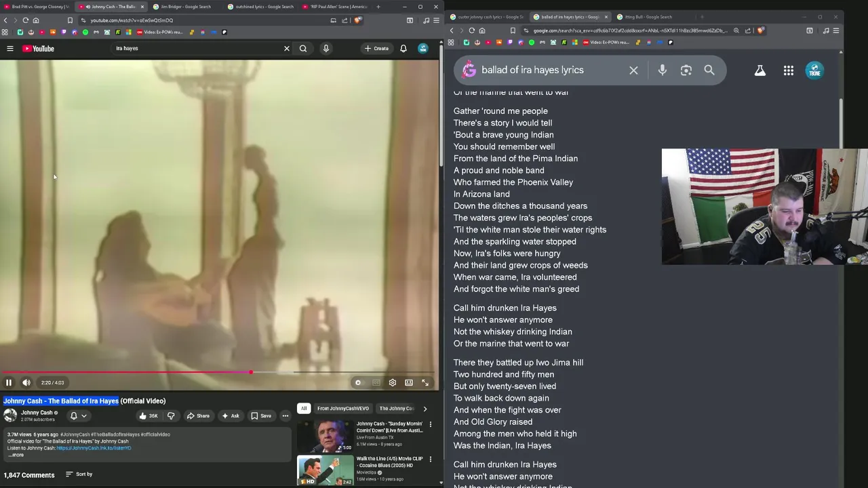This screenshot has width=868, height=488.
Task: Reload the YouTube page
Action: [26, 20]
